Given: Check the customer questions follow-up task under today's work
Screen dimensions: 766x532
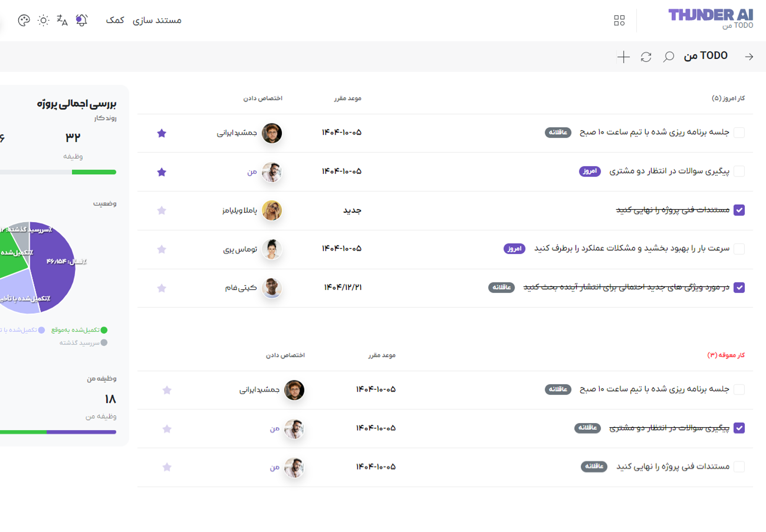Looking at the screenshot, I should (x=739, y=171).
